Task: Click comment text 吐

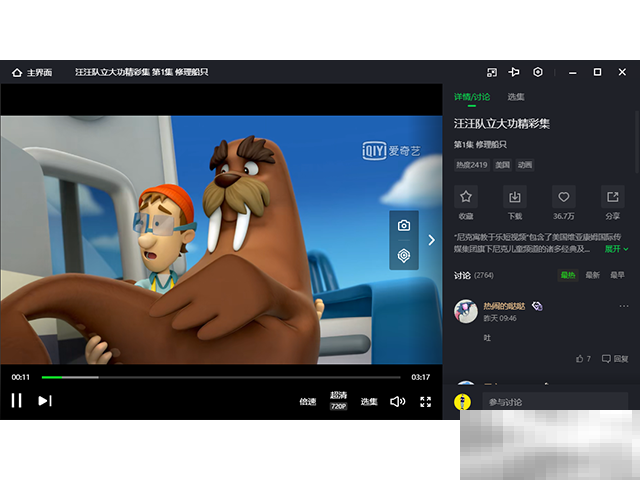Action: pos(487,338)
